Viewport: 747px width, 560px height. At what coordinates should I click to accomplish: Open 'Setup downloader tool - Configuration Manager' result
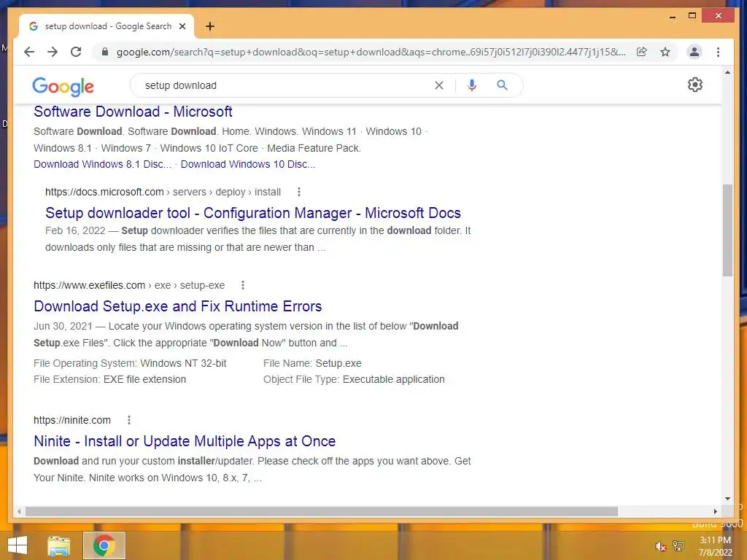pyautogui.click(x=253, y=213)
